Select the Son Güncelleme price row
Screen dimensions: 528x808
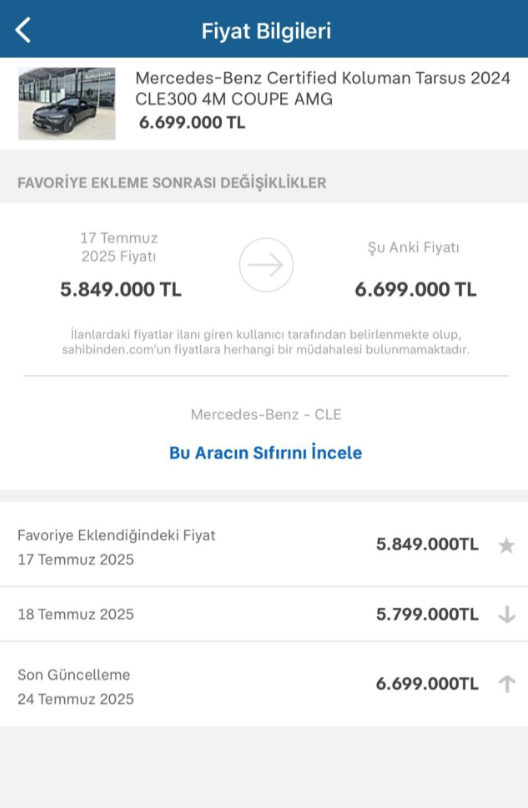click(x=264, y=684)
